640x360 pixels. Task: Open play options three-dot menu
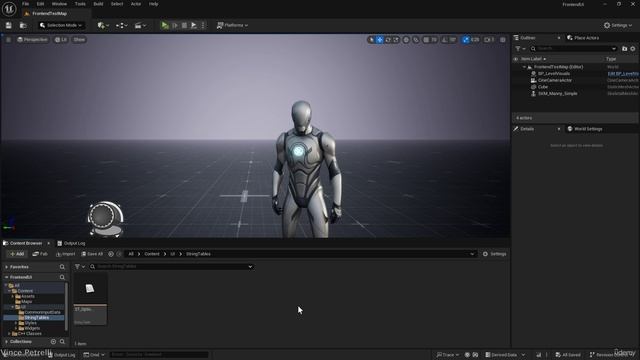203,25
